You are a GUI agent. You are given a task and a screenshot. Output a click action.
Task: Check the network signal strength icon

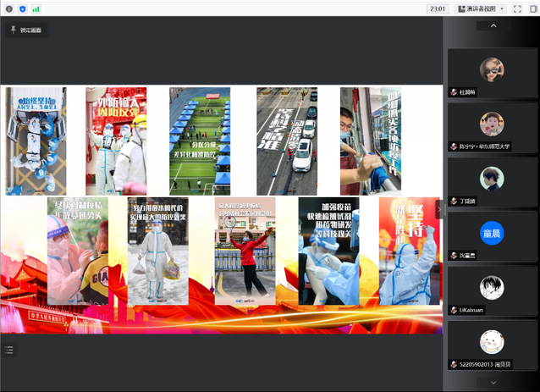pyautogui.click(x=36, y=8)
